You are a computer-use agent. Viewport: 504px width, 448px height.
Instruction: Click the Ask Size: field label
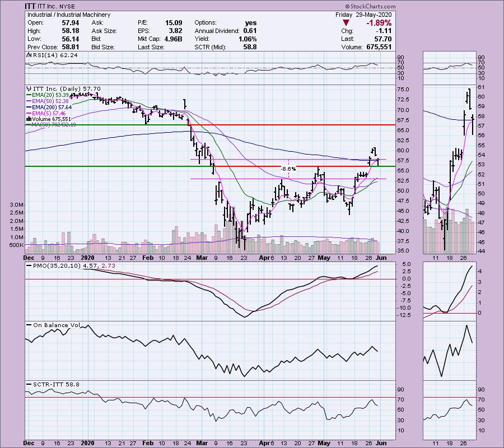point(104,31)
